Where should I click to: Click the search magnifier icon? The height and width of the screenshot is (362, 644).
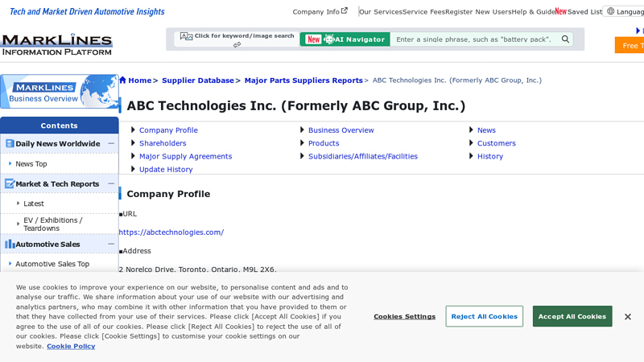(566, 39)
